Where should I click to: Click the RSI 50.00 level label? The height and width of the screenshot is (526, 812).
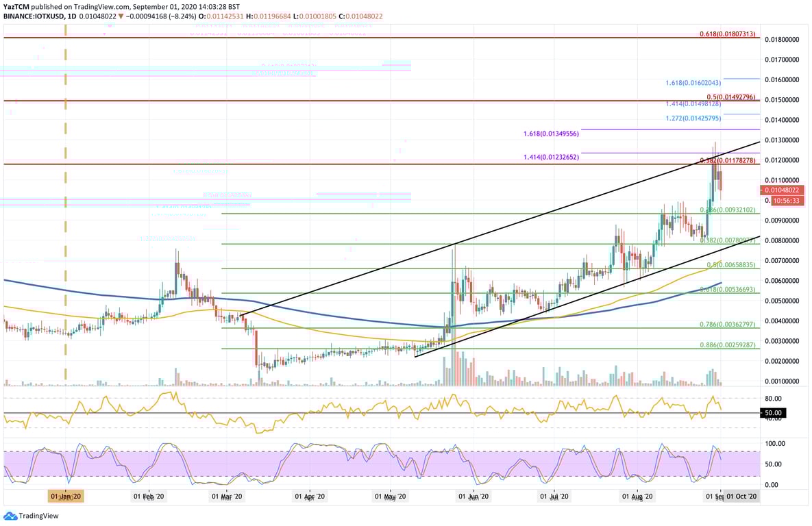click(x=772, y=412)
